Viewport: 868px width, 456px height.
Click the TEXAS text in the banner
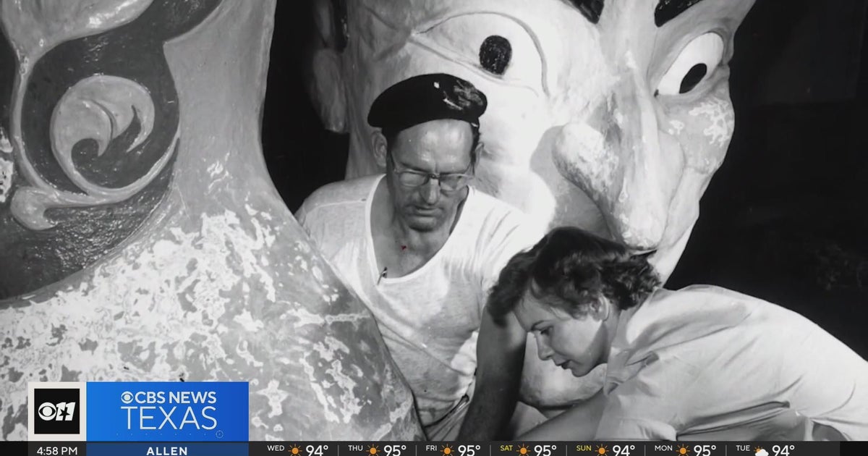coord(169,419)
